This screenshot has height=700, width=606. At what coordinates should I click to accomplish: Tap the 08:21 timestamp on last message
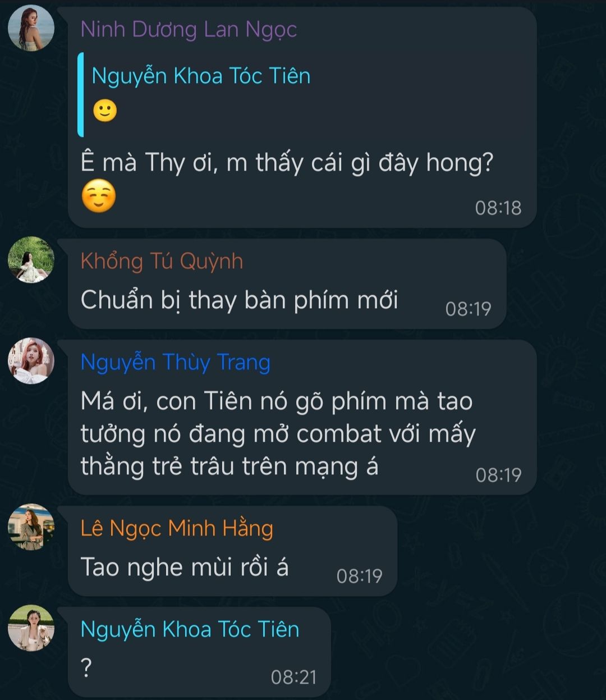294,677
